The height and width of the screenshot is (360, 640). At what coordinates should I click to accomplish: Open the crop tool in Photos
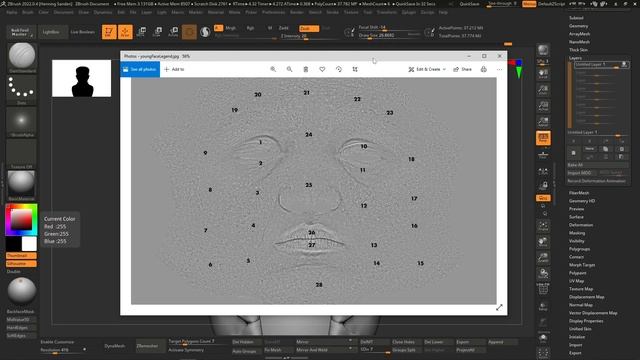(355, 69)
